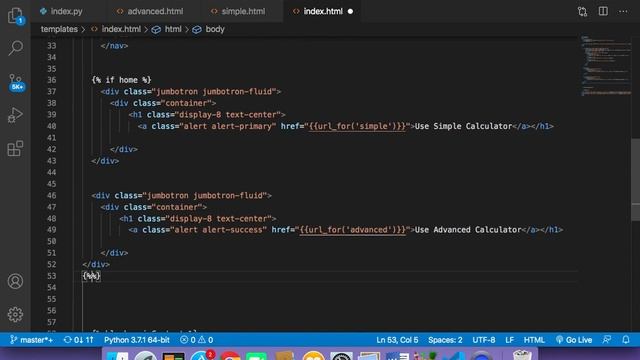Click line number 53 in gutter
Screen dimensions: 640x360
click(x=51, y=276)
